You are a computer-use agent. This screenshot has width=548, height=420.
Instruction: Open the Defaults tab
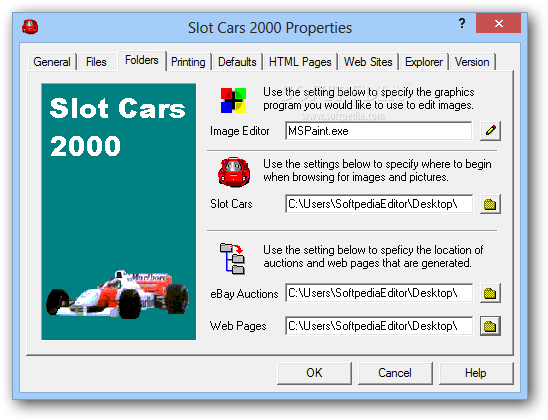pyautogui.click(x=237, y=62)
